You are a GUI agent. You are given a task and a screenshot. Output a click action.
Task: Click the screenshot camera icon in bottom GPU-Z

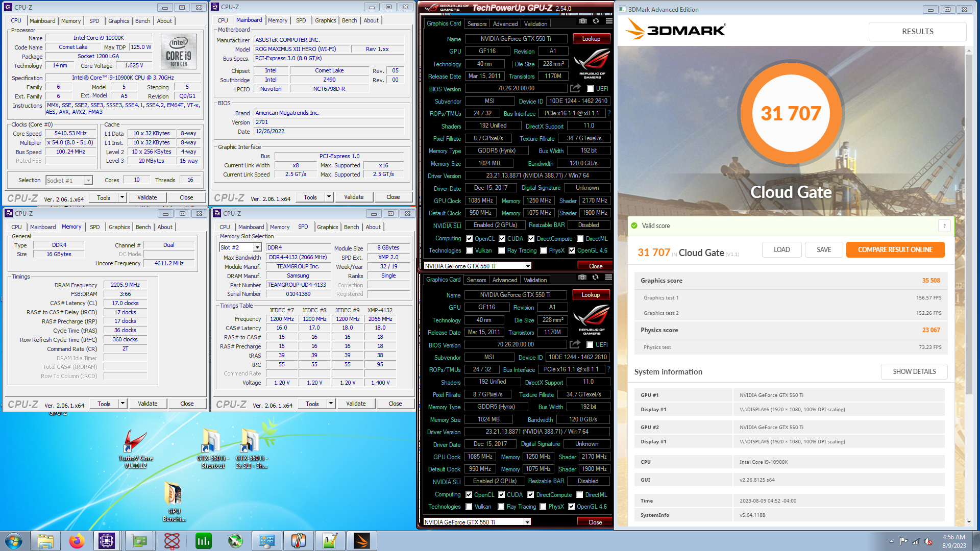[582, 277]
